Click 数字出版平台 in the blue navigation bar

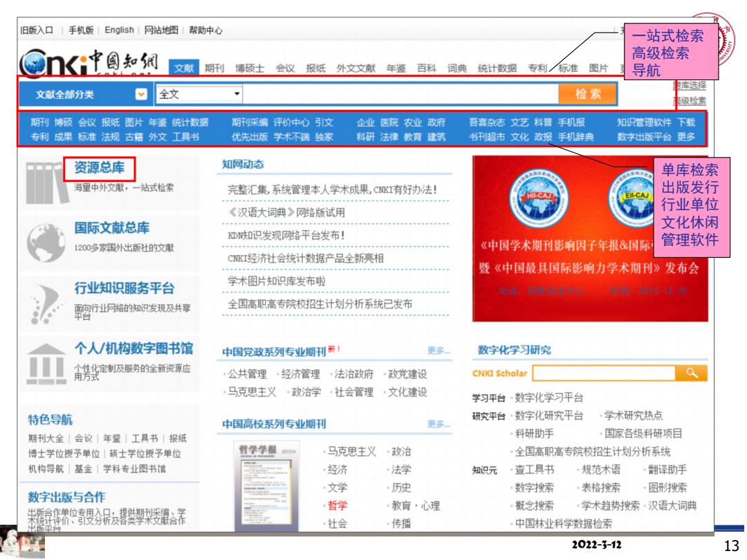tap(644, 137)
